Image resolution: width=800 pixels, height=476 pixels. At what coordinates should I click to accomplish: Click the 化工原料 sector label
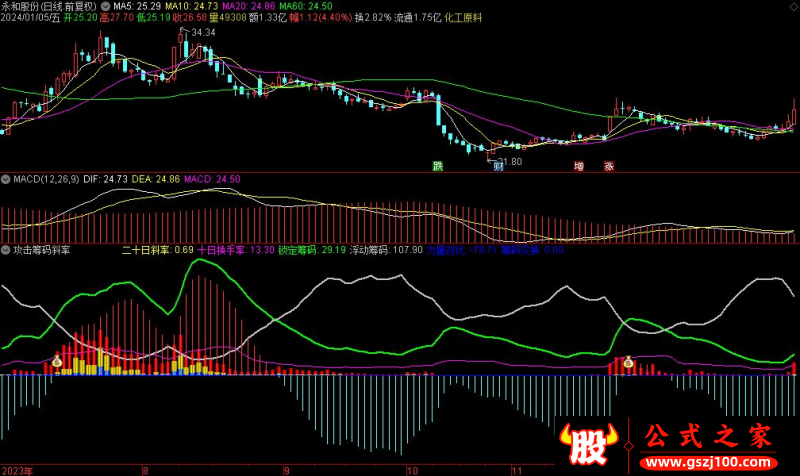[x=465, y=18]
